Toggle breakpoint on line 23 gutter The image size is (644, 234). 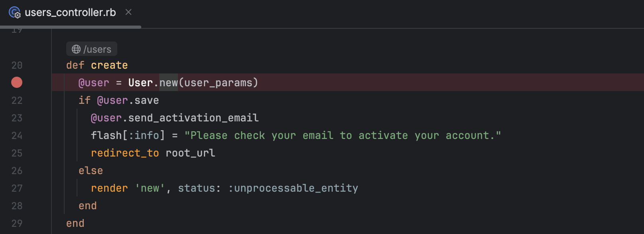[x=17, y=118]
